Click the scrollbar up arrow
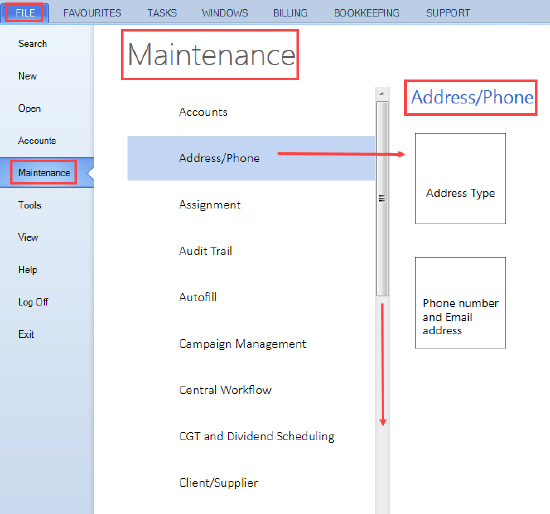Image resolution: width=550 pixels, height=514 pixels. click(x=382, y=94)
